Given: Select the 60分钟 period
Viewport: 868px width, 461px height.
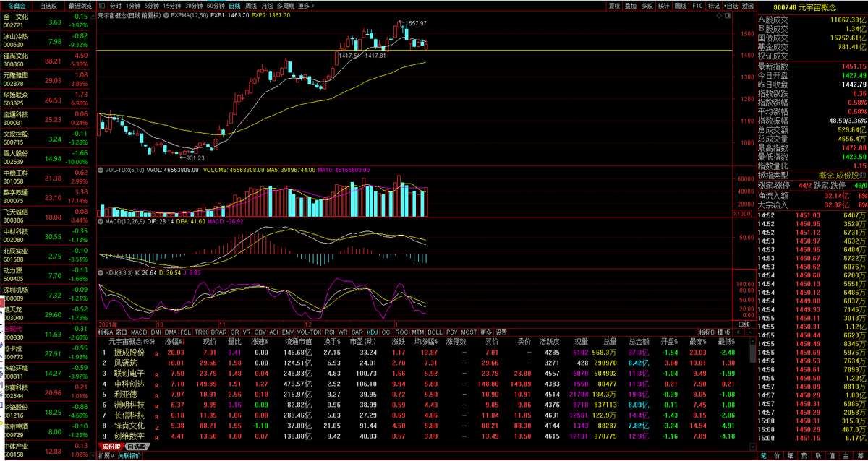Looking at the screenshot, I should [215, 5].
